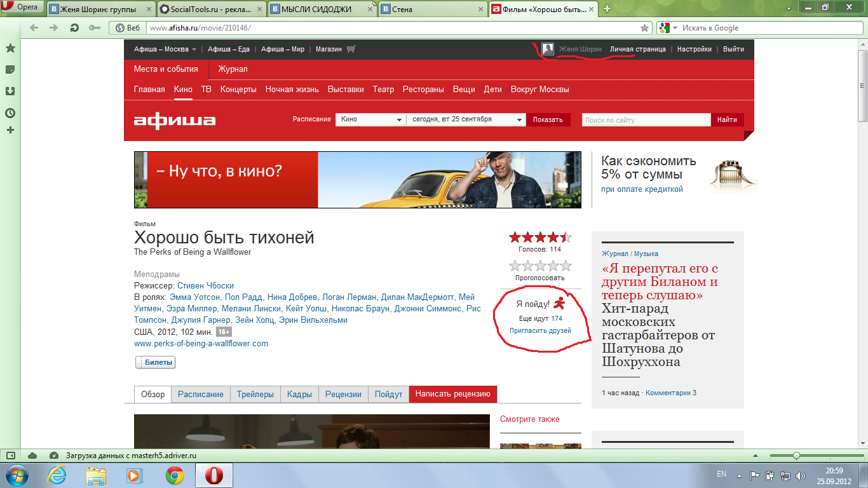
Task: Click the Google search engine icon
Action: coord(664,28)
